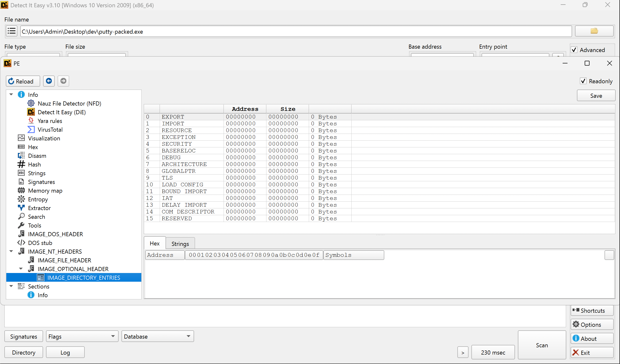
Task: Click the Signatures button at bottom
Action: [x=24, y=336]
